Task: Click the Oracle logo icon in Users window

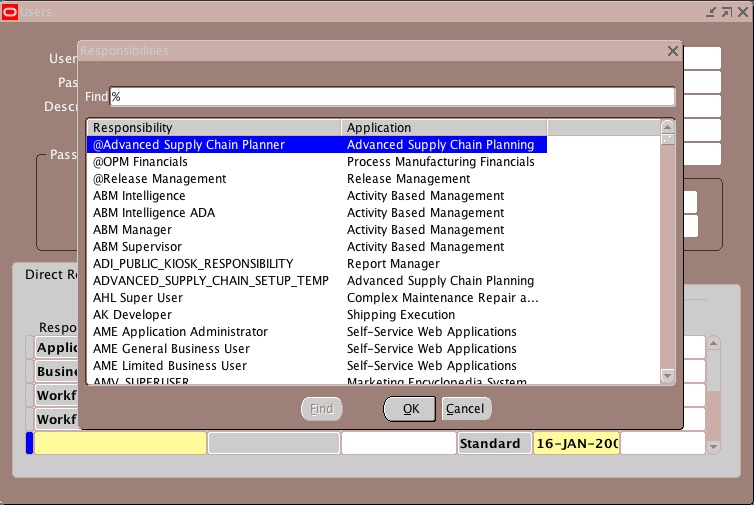Action: point(10,12)
